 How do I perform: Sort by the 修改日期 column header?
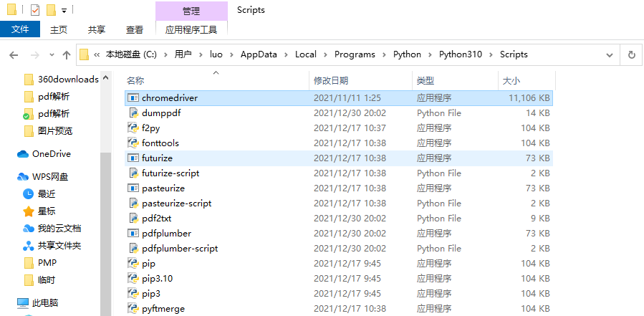click(360, 81)
